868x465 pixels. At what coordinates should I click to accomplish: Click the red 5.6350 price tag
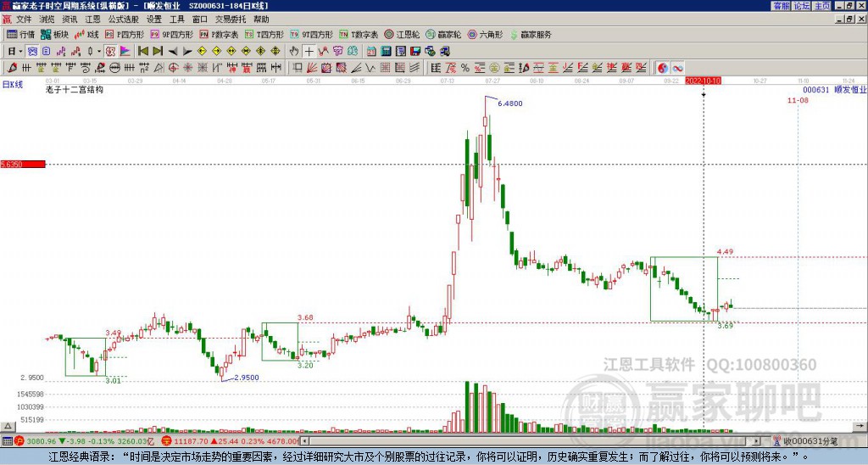(23, 165)
